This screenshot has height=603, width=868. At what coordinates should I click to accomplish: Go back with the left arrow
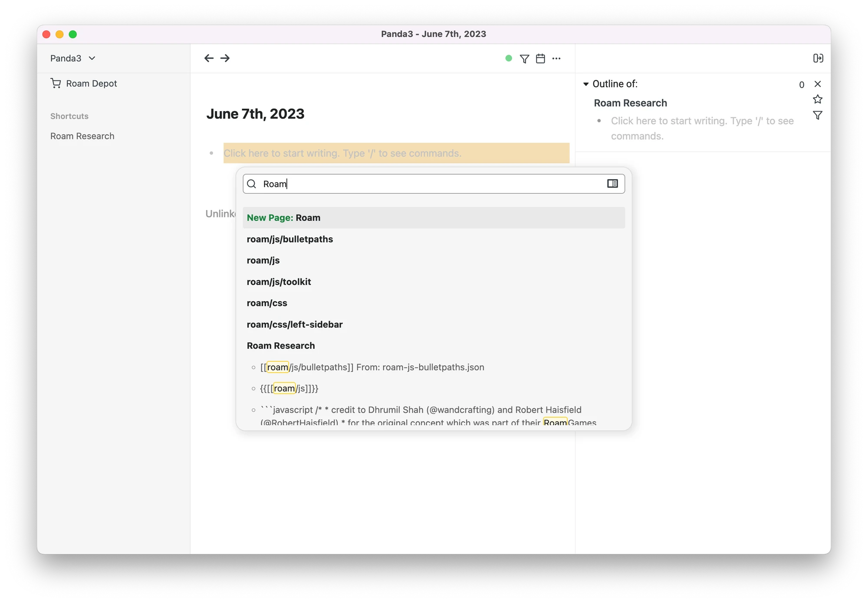(x=209, y=58)
